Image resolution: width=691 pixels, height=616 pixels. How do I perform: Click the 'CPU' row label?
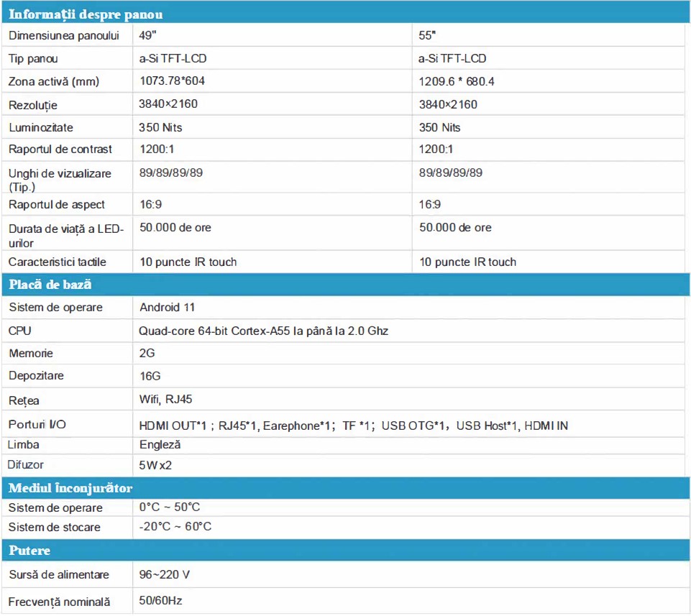19,331
